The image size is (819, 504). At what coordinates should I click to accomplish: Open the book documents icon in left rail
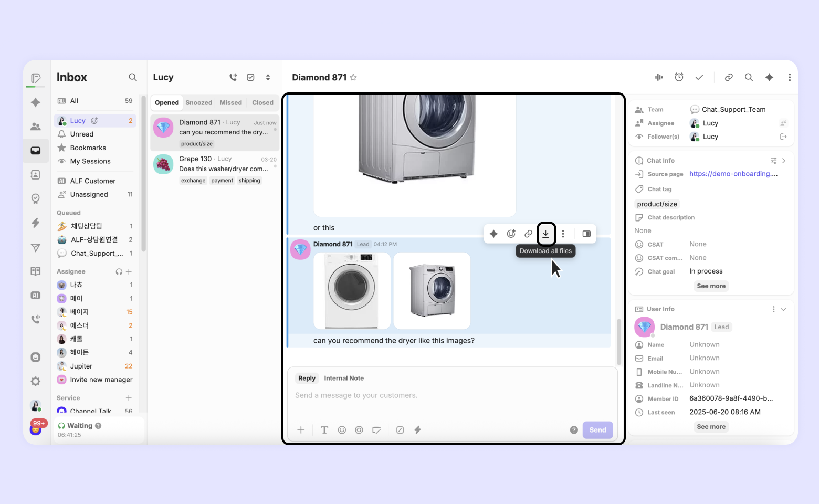[36, 271]
